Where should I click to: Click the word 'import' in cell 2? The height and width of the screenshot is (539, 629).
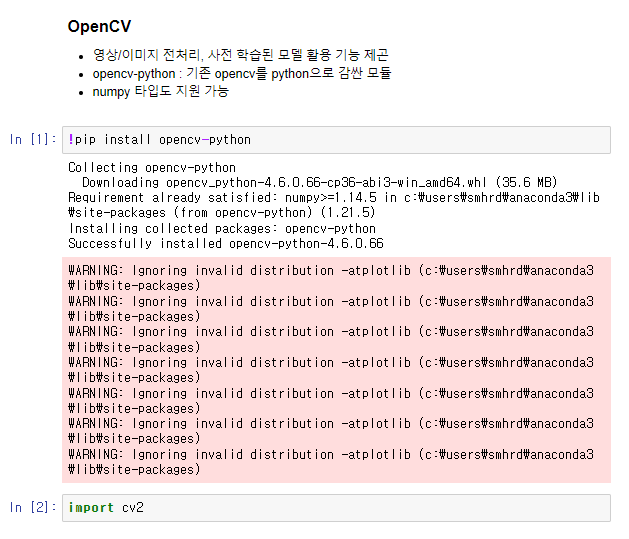(x=91, y=508)
